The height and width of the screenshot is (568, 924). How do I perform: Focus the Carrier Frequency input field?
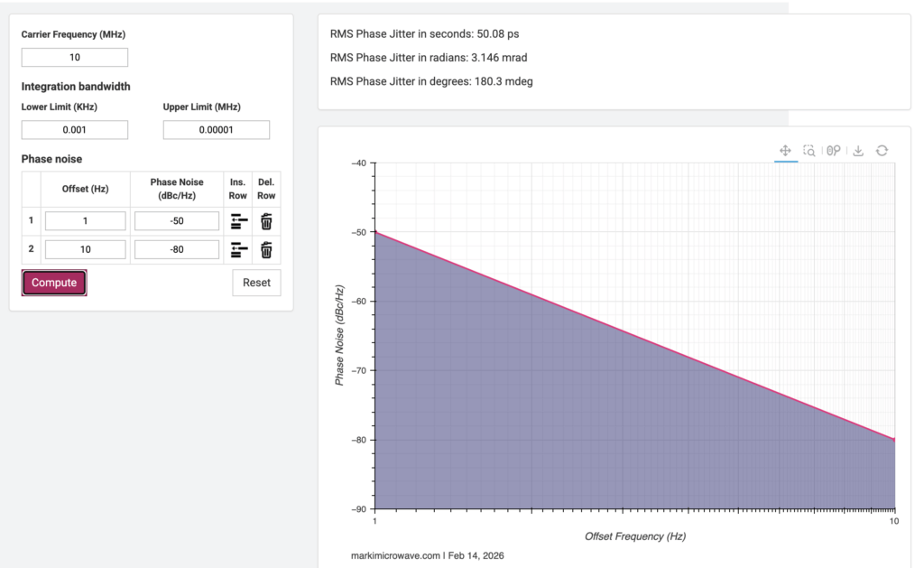75,58
